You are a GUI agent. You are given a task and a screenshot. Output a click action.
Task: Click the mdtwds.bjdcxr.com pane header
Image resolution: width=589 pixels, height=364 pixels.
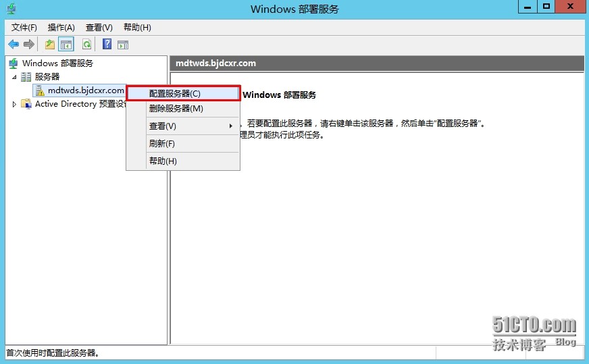pyautogui.click(x=377, y=63)
